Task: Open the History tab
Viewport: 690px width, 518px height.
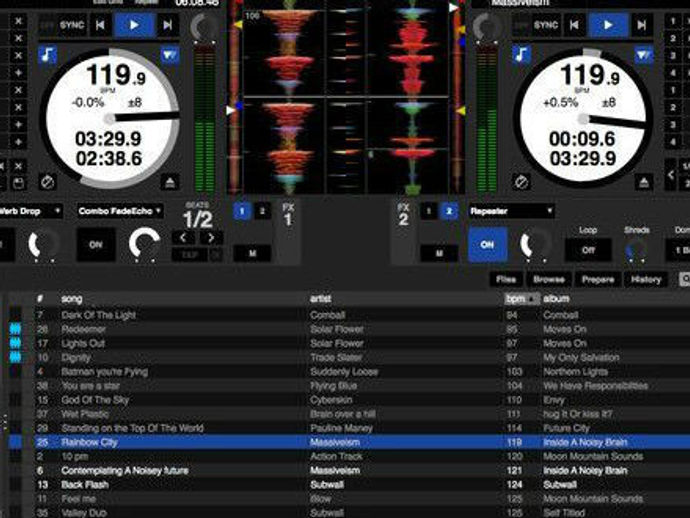Action: coord(646,279)
